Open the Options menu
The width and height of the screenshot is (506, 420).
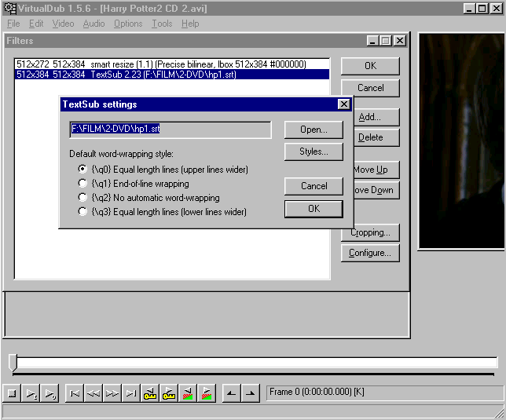click(128, 24)
